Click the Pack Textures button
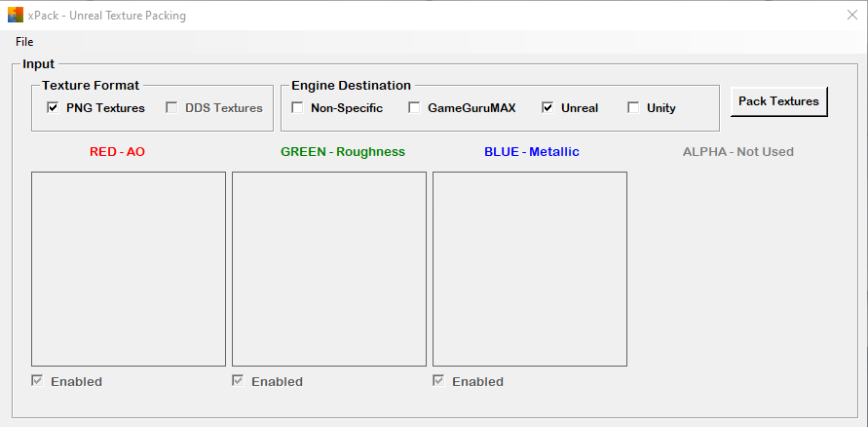Screen dimensions: 868x427 [779, 101]
